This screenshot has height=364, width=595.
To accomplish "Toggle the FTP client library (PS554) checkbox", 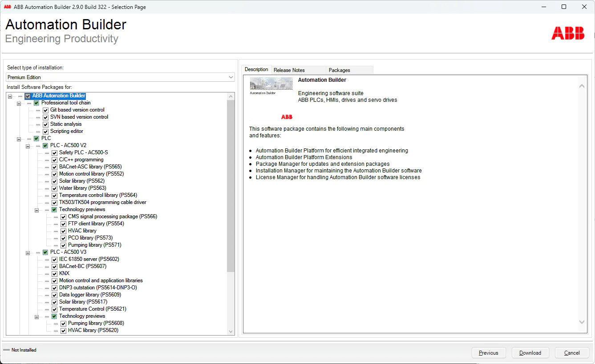I will pos(63,224).
